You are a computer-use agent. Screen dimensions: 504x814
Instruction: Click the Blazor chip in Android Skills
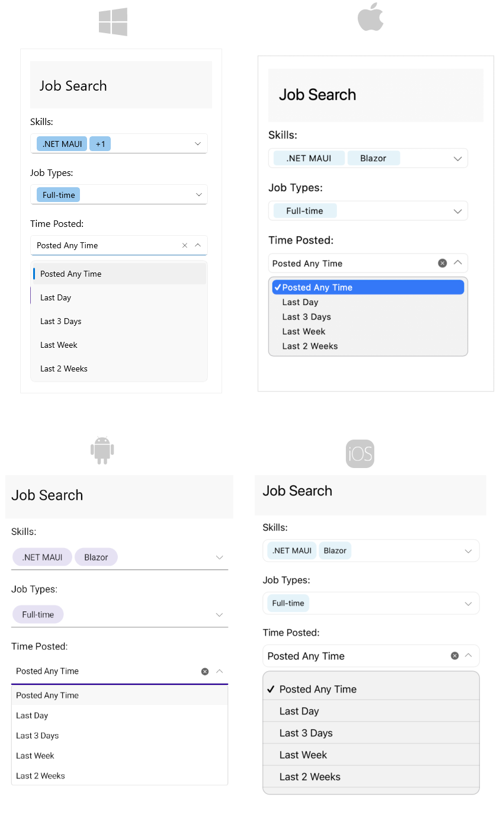click(96, 557)
